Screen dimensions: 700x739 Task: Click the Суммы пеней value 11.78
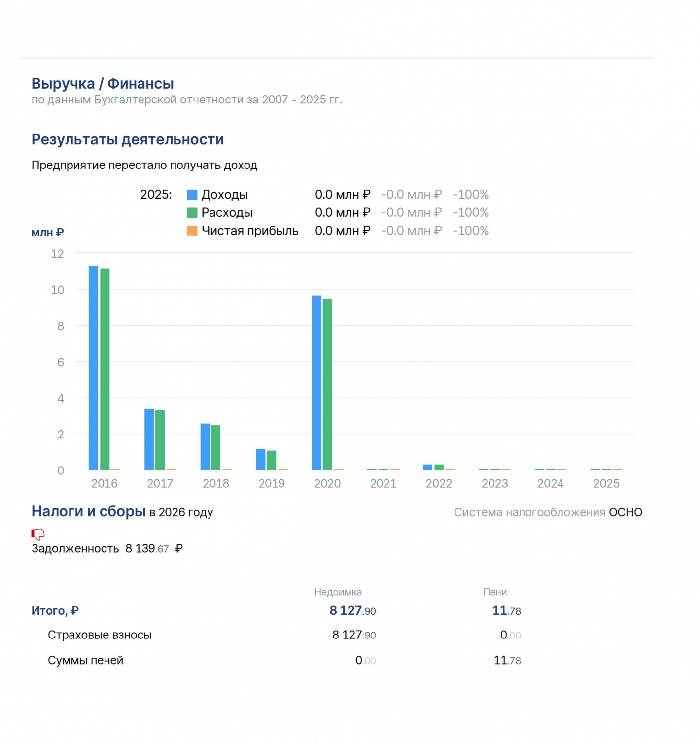tap(508, 660)
